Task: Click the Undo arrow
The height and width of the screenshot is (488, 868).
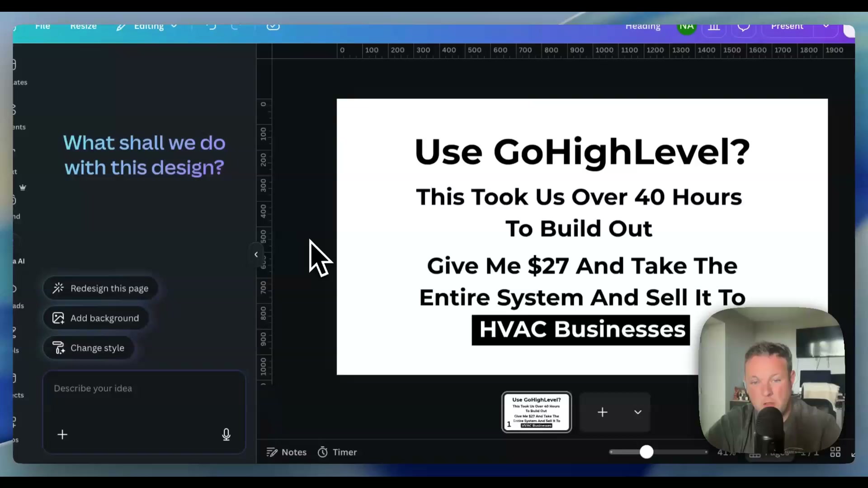Action: [211, 27]
